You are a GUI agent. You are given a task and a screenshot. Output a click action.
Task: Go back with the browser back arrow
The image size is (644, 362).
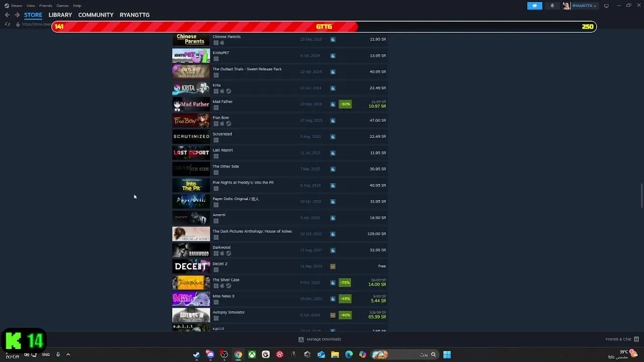tap(7, 15)
